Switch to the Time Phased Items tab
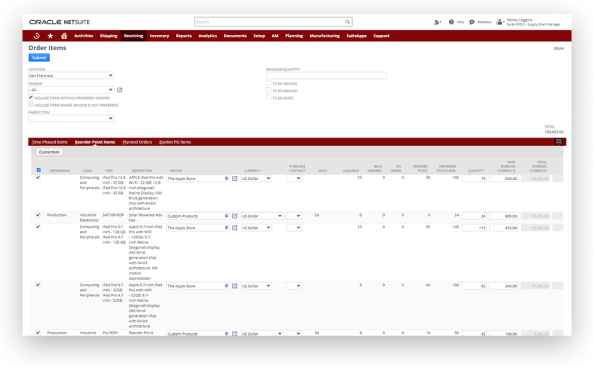This screenshot has height=367, width=594. click(x=50, y=142)
